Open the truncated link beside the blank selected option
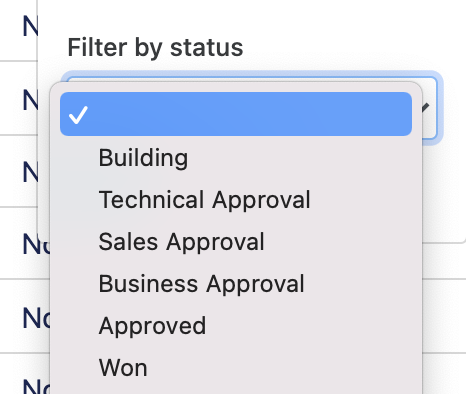The height and width of the screenshot is (394, 466). [x=30, y=100]
